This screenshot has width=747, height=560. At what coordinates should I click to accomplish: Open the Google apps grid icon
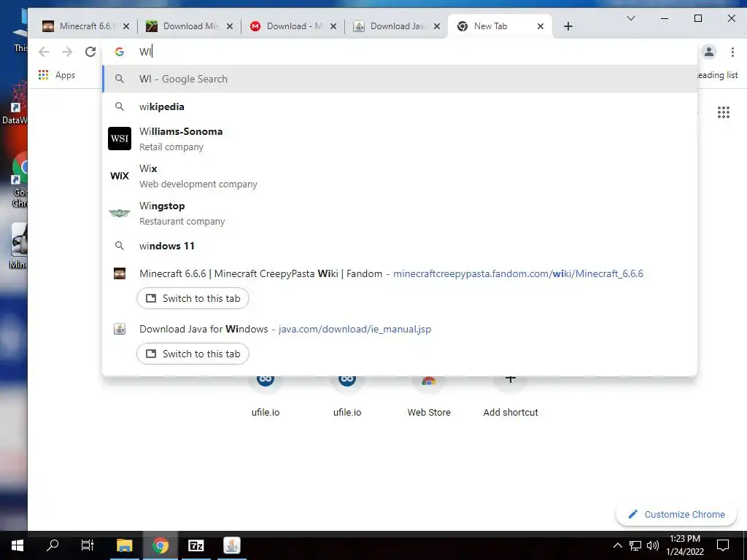(723, 112)
